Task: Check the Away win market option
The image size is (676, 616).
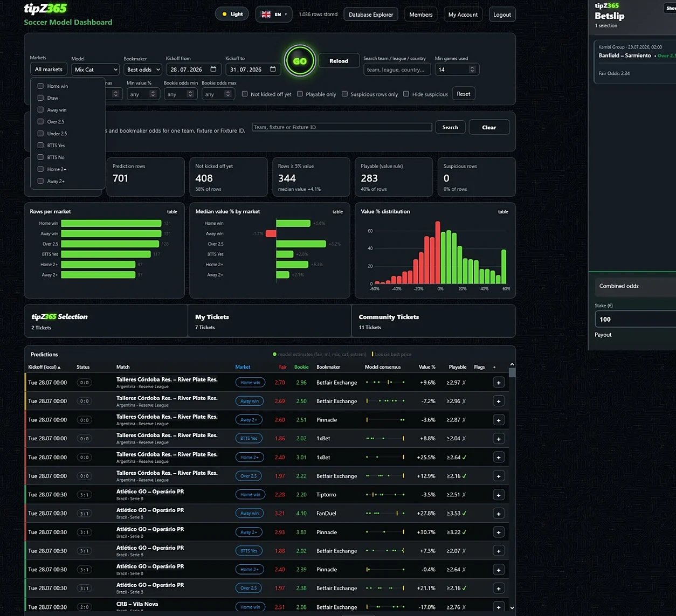Action: pos(40,109)
